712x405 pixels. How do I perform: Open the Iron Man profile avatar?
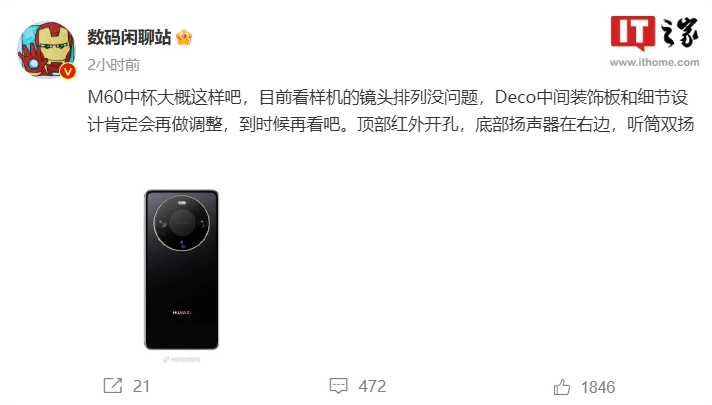coord(46,50)
